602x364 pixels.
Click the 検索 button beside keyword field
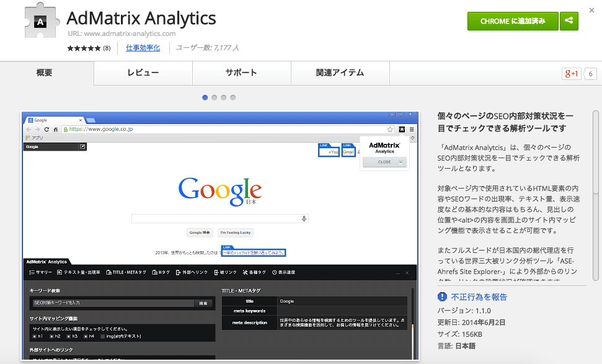pyautogui.click(x=203, y=303)
